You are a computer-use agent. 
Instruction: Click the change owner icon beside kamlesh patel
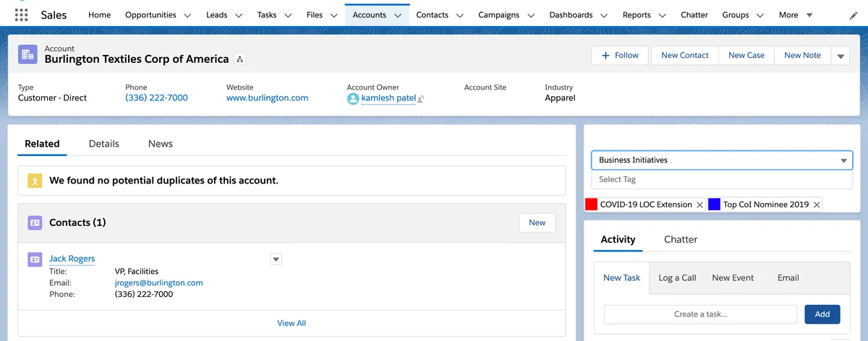(x=420, y=99)
